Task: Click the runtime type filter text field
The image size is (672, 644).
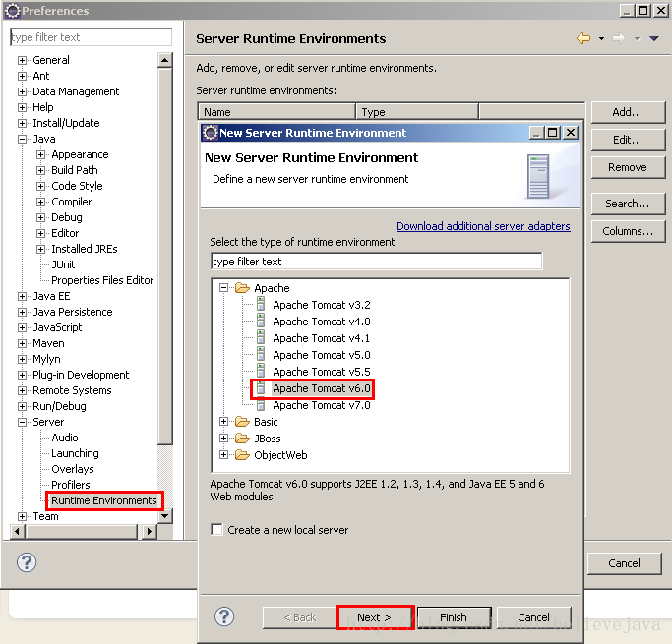Action: tap(376, 262)
